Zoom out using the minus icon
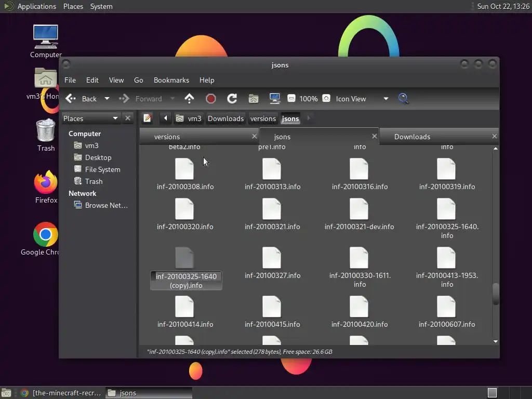Screen dimensions: 532x399 pyautogui.click(x=291, y=98)
